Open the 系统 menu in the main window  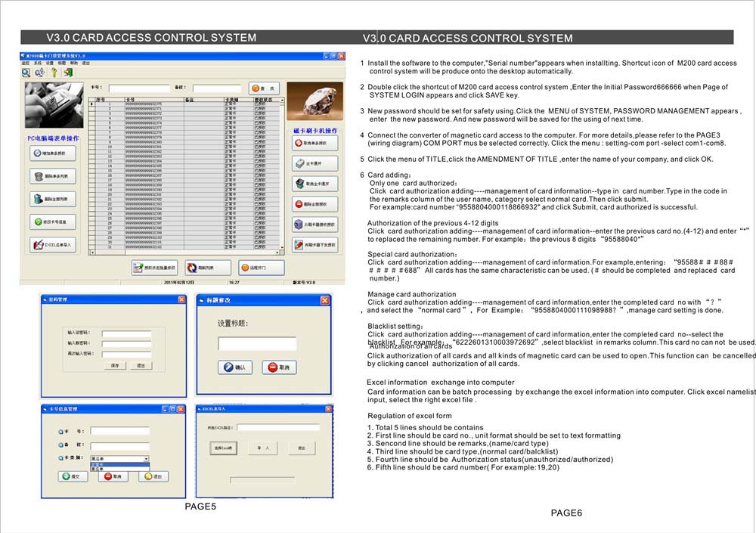pos(37,64)
